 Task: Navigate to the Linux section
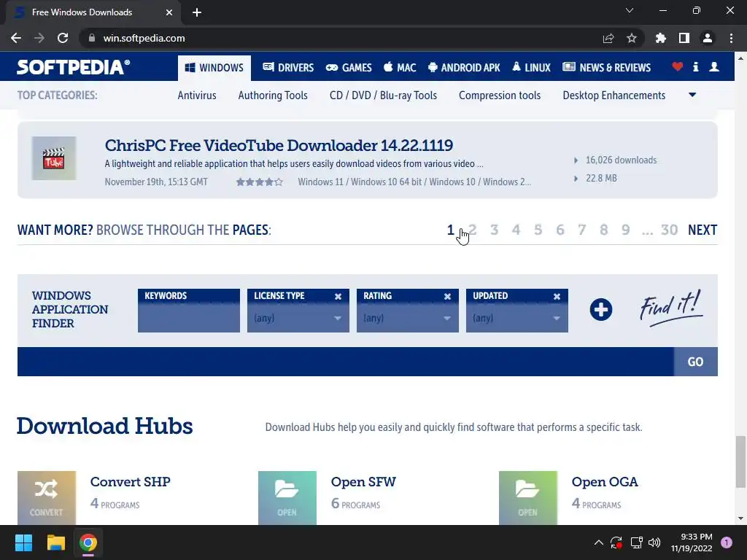[531, 68]
